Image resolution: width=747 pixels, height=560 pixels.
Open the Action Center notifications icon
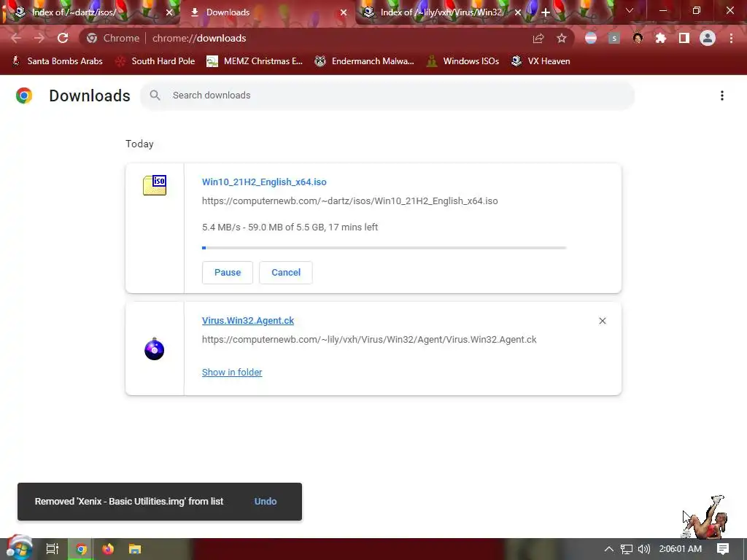[723, 549]
